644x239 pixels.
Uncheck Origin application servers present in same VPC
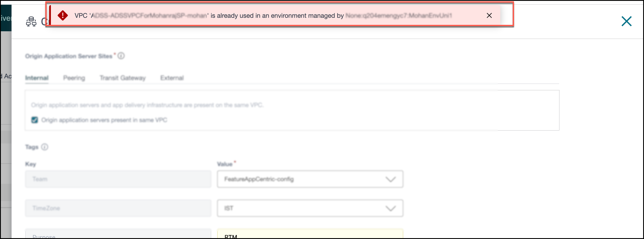(34, 120)
